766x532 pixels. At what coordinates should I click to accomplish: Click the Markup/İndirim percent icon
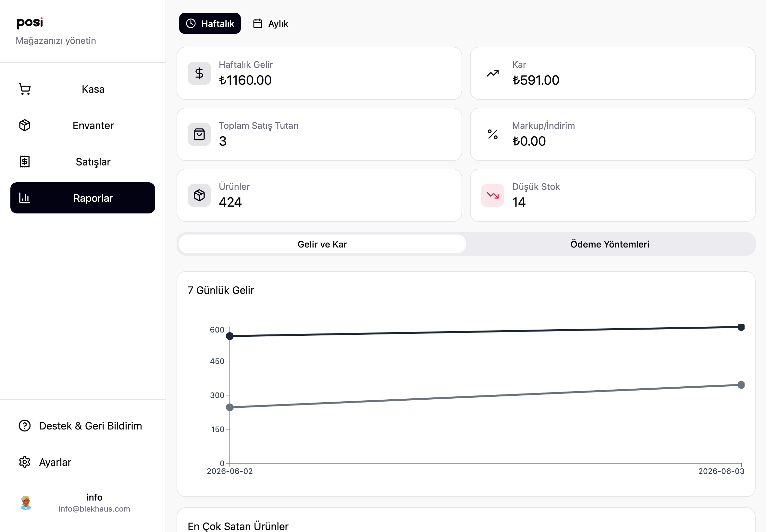pos(493,134)
